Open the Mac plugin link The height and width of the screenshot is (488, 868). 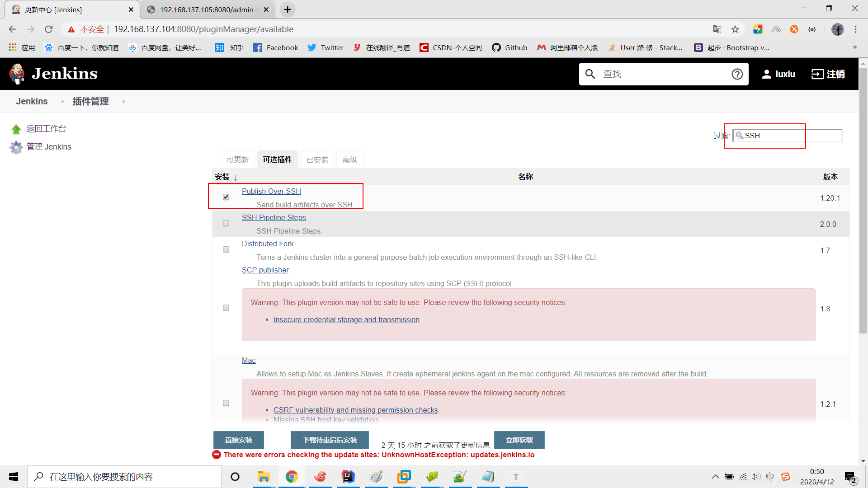(249, 361)
